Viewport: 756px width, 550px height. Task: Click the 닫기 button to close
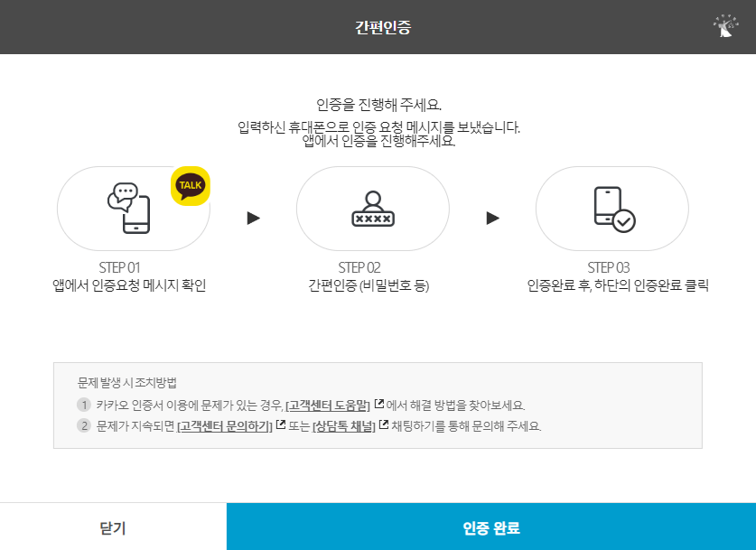tap(112, 527)
